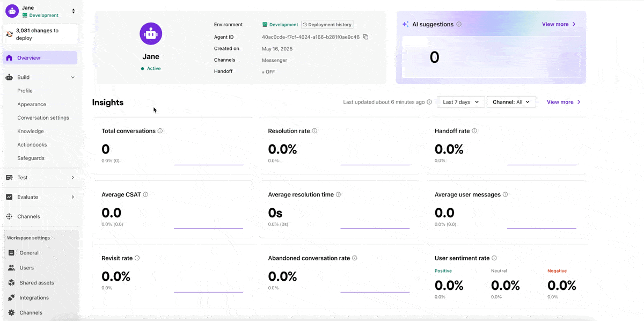Click the Channels gear icon under Workspace settings
This screenshot has height=321, width=644.
(11, 312)
